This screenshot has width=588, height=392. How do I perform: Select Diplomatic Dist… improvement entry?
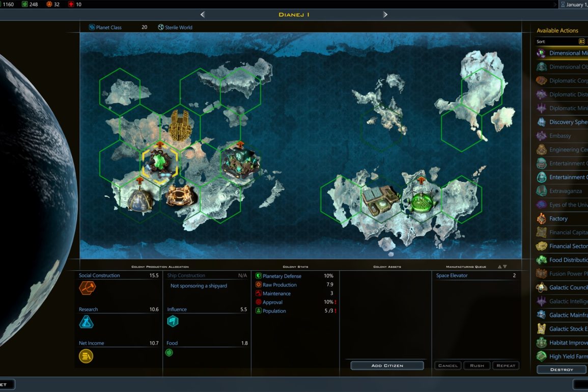(562, 95)
